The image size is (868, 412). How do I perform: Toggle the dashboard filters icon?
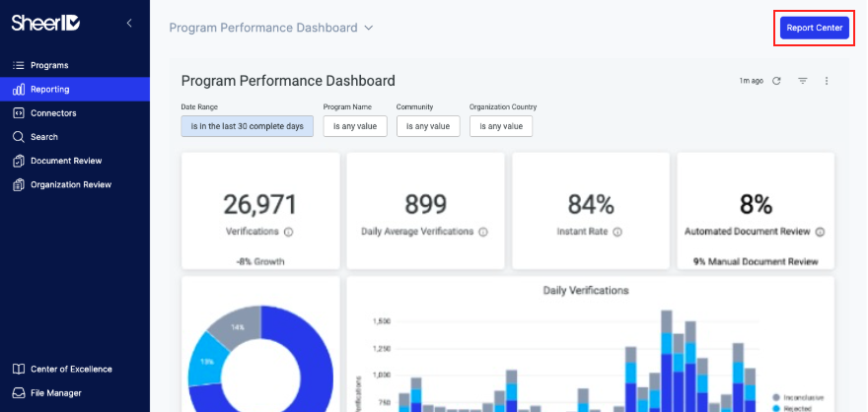803,81
